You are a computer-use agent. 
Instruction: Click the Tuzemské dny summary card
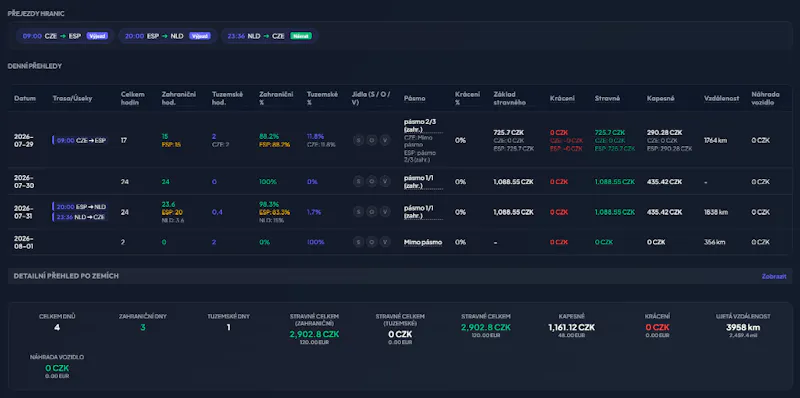coord(228,323)
